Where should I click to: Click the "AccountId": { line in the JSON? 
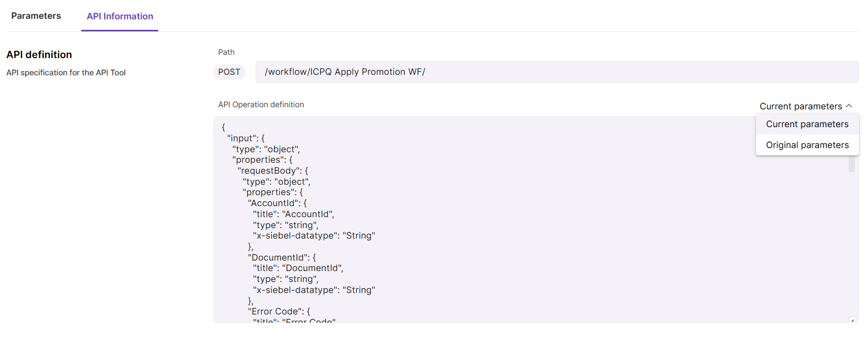278,203
